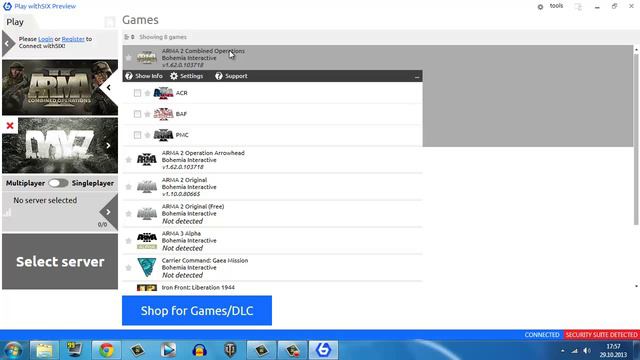This screenshot has height=360, width=640.
Task: Click the signal bars icon under No server selected
Action: tap(7, 212)
